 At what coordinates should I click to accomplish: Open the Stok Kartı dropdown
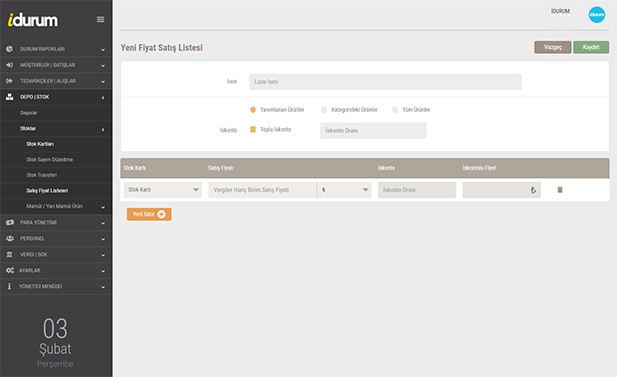pos(163,190)
